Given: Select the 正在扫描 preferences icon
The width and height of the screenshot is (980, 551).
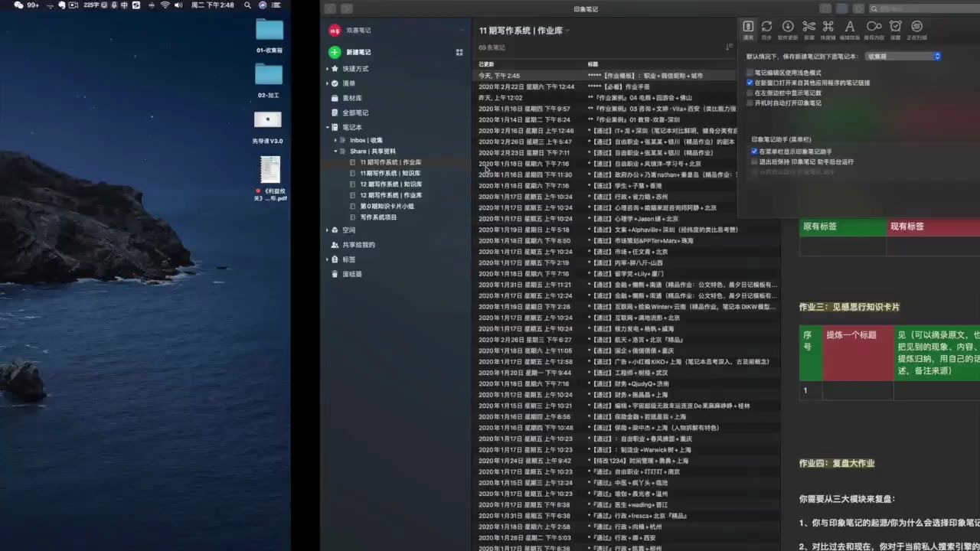Looking at the screenshot, I should coord(917,26).
